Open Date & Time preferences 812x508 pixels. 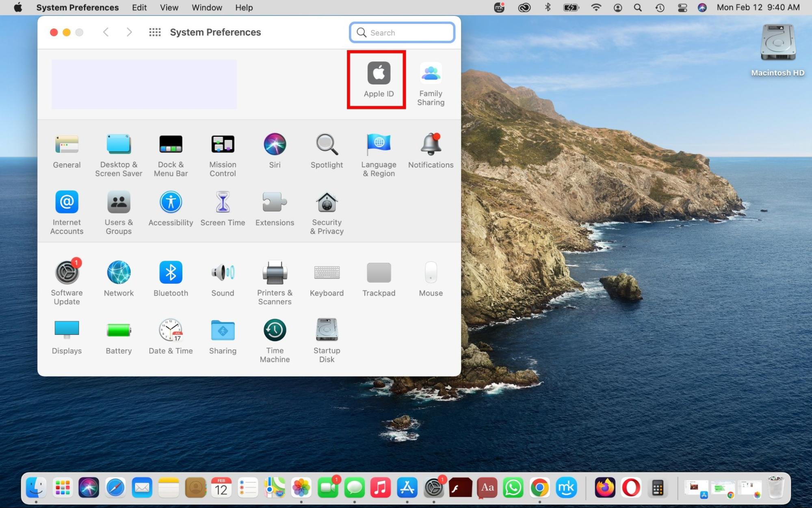pyautogui.click(x=171, y=337)
